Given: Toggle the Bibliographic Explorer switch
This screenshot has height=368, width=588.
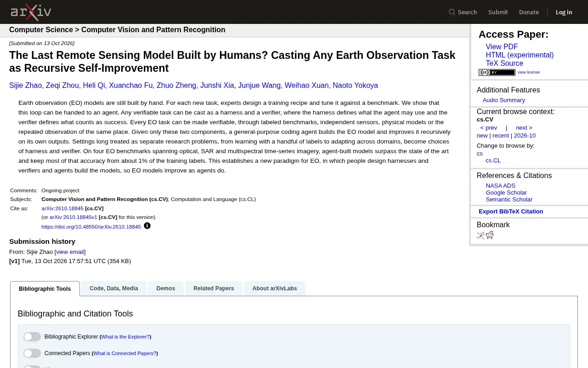Looking at the screenshot, I should [32, 337].
